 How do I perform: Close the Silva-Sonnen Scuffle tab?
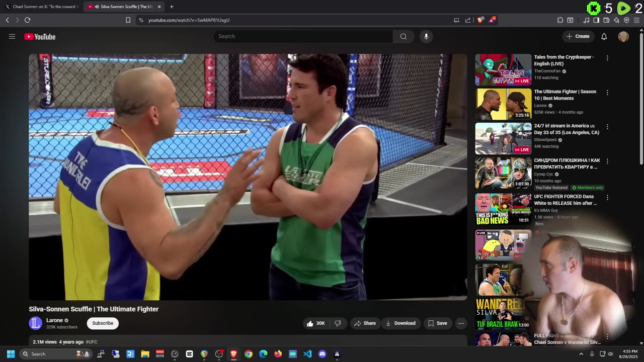[x=159, y=7]
